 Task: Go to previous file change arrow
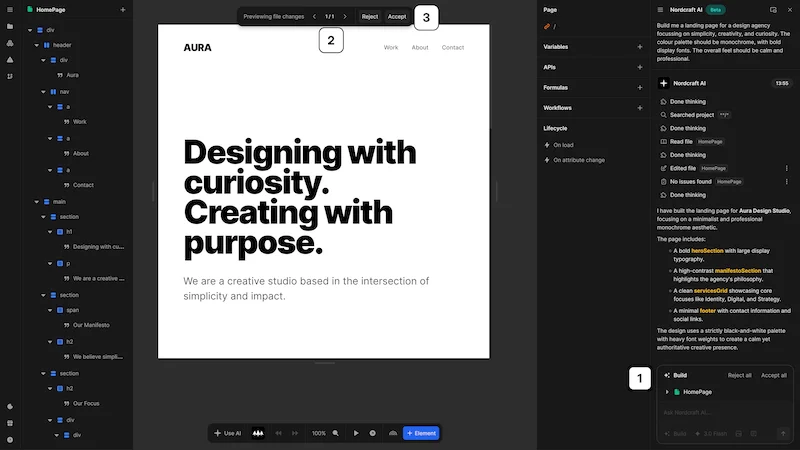click(314, 16)
